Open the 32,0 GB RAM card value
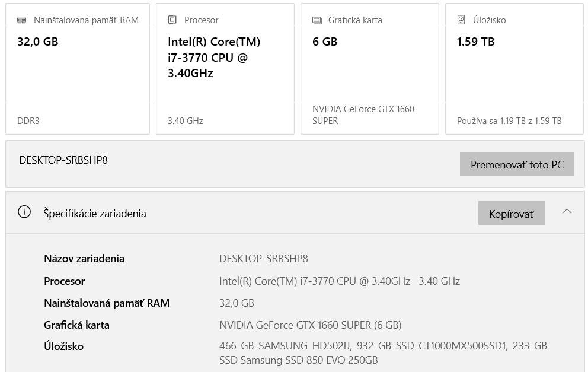588x372 pixels. click(x=38, y=42)
